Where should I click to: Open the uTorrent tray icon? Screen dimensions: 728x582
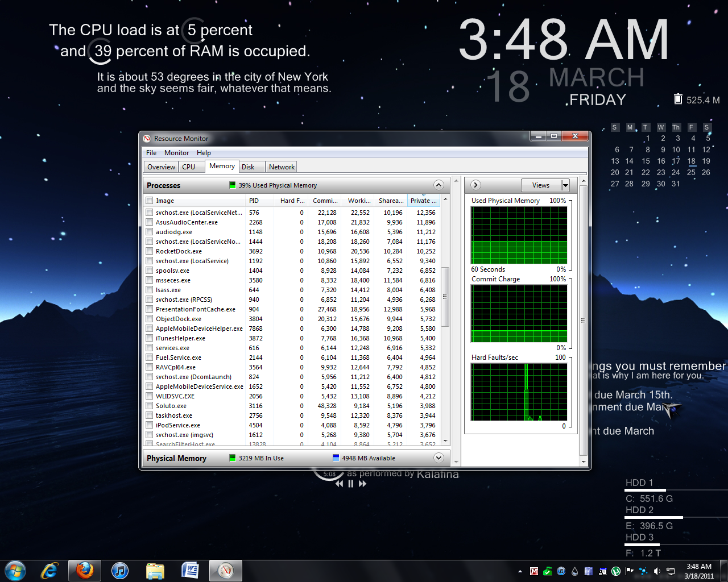point(616,571)
